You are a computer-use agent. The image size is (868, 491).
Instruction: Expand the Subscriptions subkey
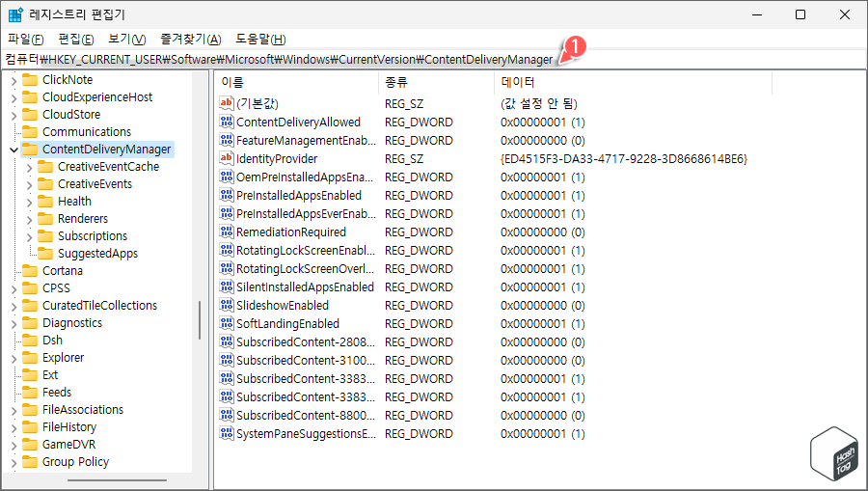pyautogui.click(x=29, y=236)
